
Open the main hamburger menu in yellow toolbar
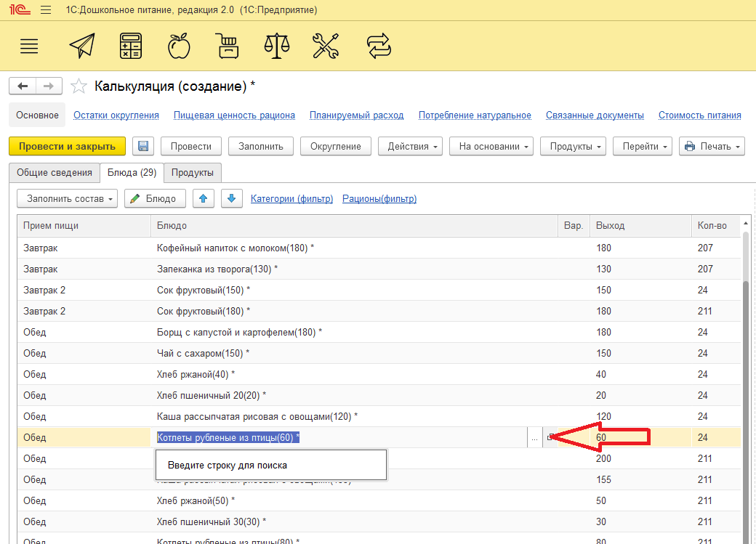[29, 46]
